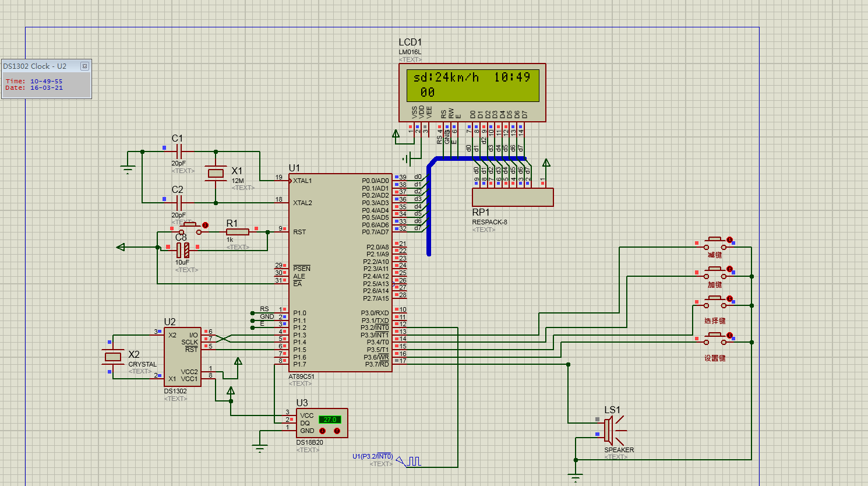Viewport: 868px width, 486px height.
Task: Click the AT89C51 part label
Action: click(302, 376)
